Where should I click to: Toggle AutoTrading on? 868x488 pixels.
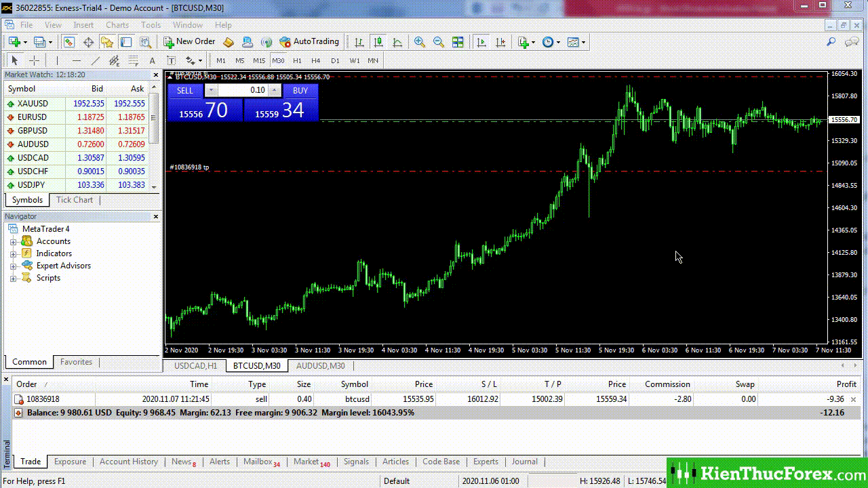coord(309,42)
